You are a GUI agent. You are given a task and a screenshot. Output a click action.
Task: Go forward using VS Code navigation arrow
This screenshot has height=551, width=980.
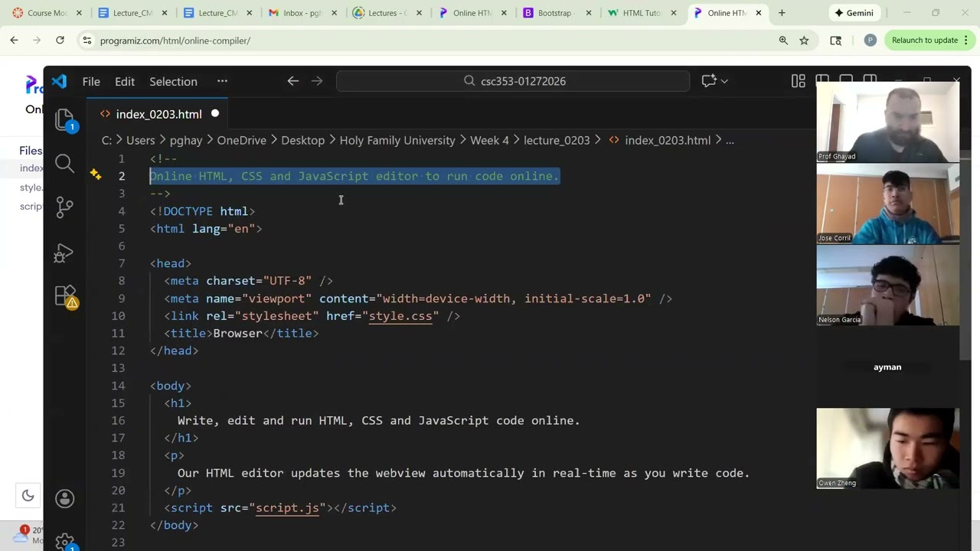(x=317, y=81)
